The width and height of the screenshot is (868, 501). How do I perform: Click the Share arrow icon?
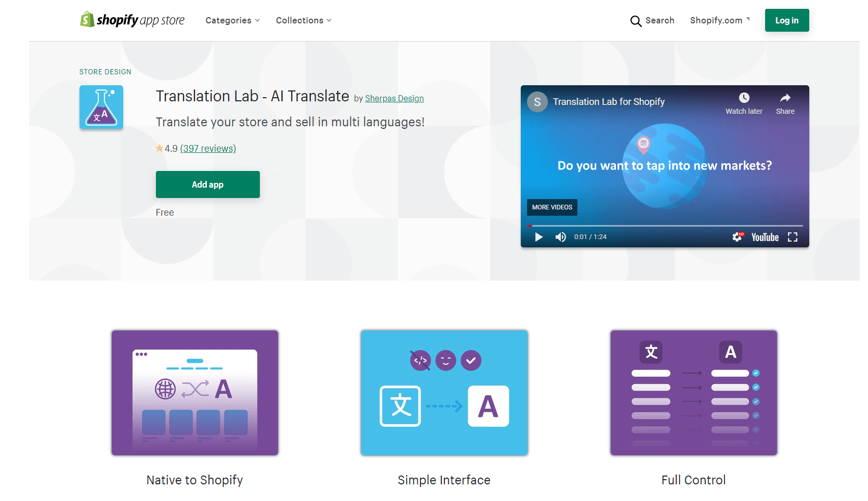[785, 98]
